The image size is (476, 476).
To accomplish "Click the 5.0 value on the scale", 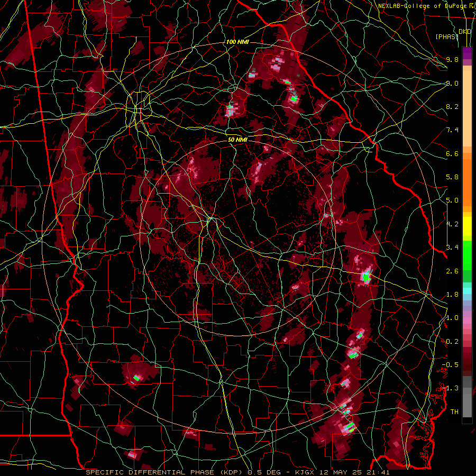I will click(452, 200).
